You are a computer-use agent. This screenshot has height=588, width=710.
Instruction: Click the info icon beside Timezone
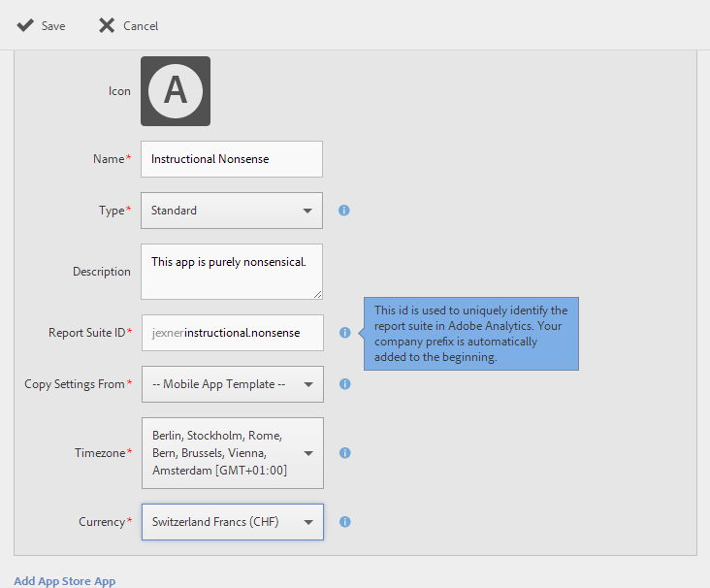pyautogui.click(x=344, y=453)
